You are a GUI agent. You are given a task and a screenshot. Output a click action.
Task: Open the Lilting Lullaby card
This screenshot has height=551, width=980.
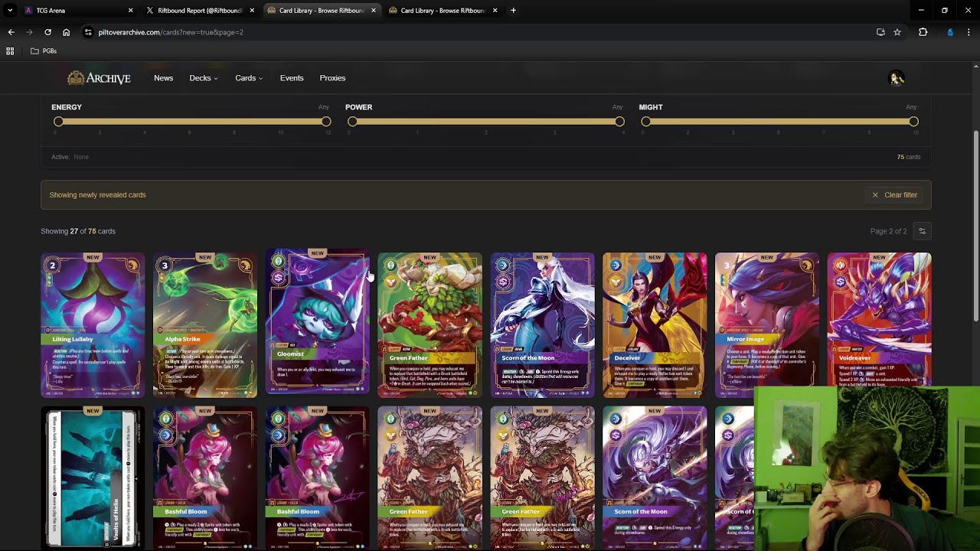click(x=93, y=325)
